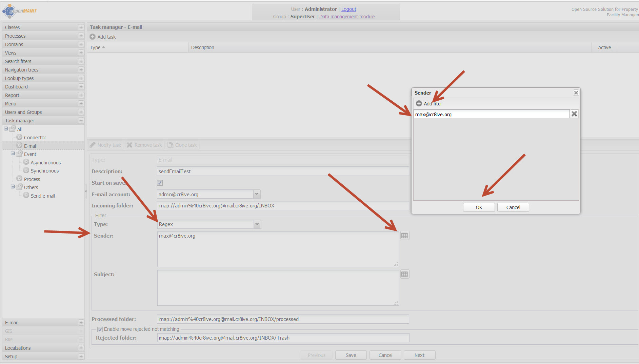The image size is (639, 364).
Task: Open the Users and Groups menu section
Action: tap(23, 112)
